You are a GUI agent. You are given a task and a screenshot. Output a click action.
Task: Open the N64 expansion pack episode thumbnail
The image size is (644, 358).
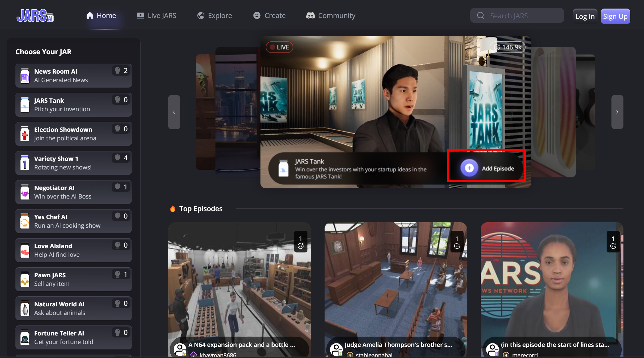[239, 289]
